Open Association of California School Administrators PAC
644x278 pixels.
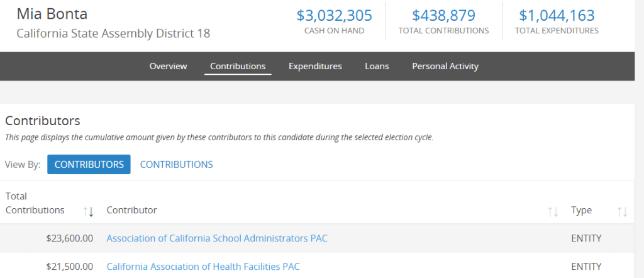(x=217, y=238)
